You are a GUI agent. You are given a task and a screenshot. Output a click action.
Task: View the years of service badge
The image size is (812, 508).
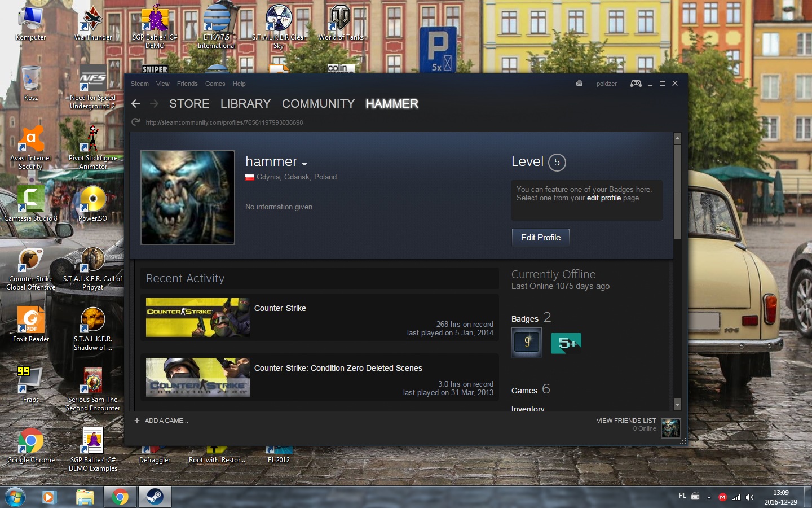(527, 342)
